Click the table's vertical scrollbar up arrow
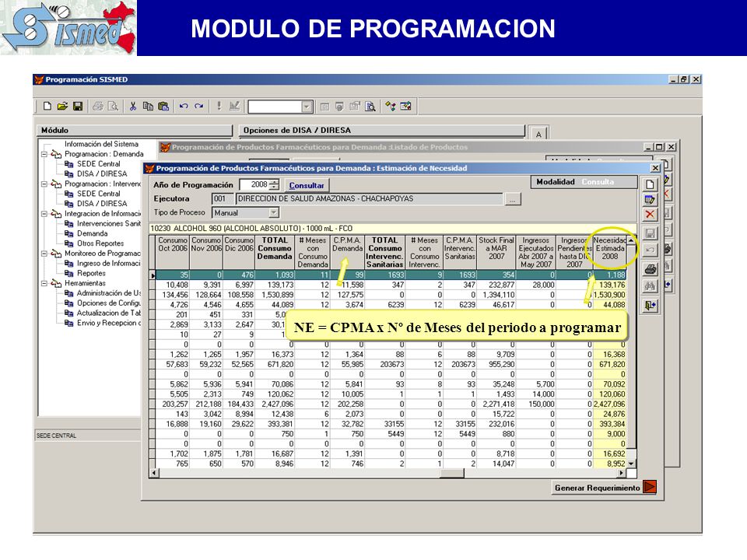The image size is (747, 560). [x=631, y=241]
